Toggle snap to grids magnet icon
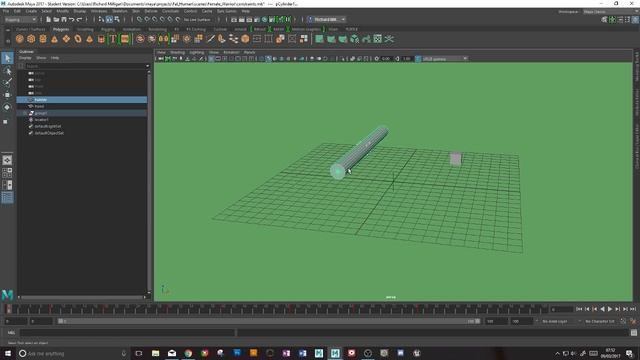This screenshot has height=360, width=640. [x=140, y=19]
